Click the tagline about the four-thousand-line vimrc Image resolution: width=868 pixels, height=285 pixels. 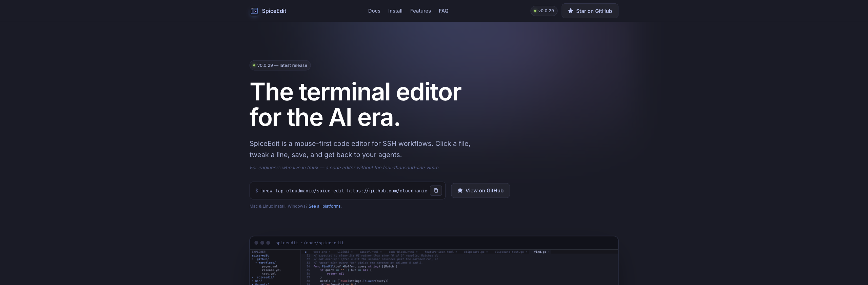[344, 168]
